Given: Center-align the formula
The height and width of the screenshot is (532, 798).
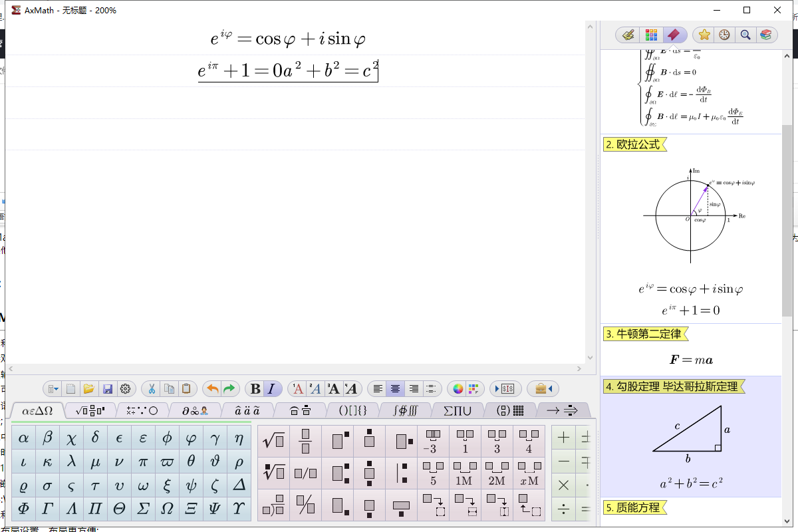Looking at the screenshot, I should point(396,388).
